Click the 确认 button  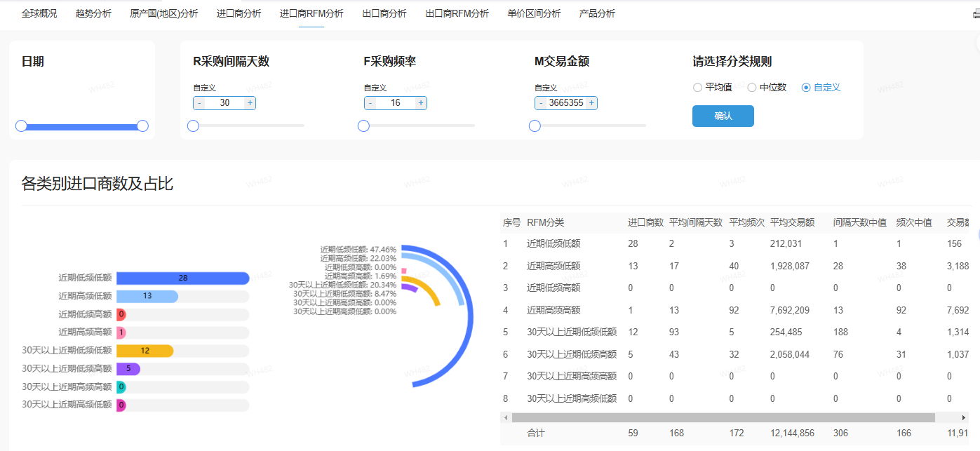pos(723,116)
